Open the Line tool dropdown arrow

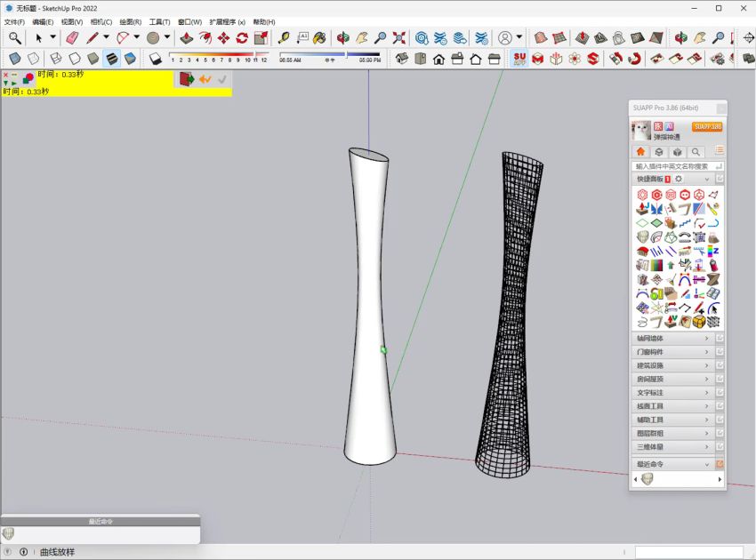(x=106, y=37)
